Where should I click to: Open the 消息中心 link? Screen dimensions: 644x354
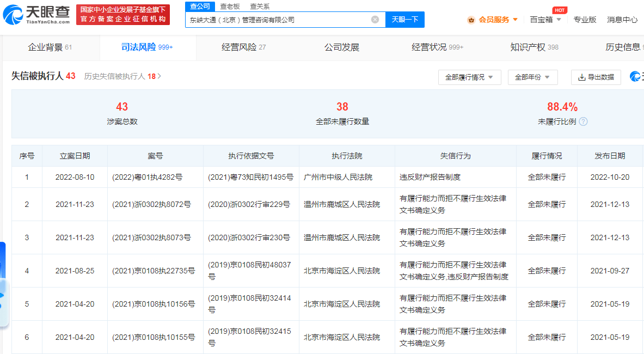click(622, 20)
